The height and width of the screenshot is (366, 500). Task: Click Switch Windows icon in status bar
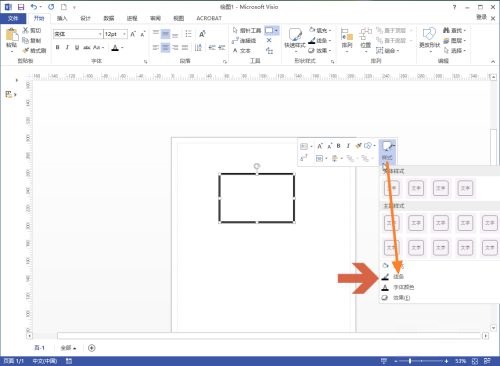tap(487, 361)
